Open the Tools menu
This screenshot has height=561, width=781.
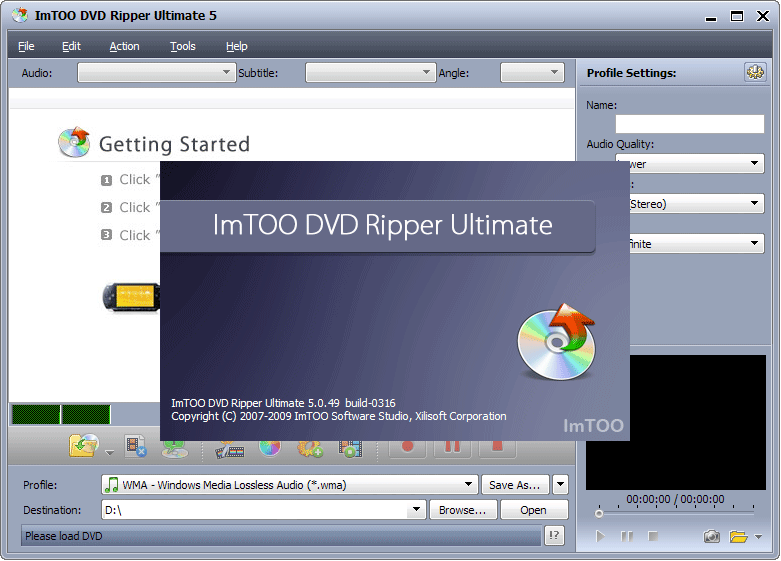pyautogui.click(x=183, y=46)
